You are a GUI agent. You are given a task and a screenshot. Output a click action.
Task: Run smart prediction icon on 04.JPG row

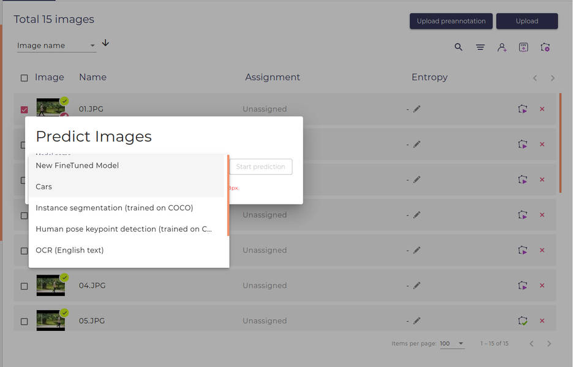523,286
